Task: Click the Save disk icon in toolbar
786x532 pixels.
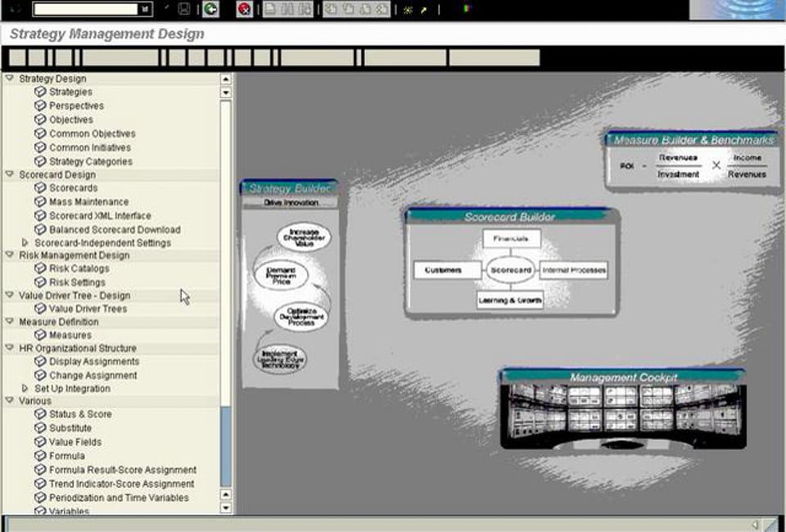Action: pyautogui.click(x=184, y=9)
